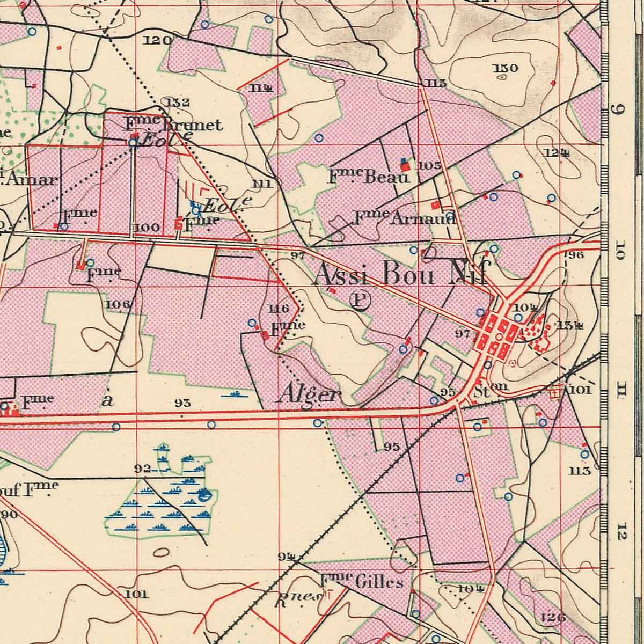The width and height of the screenshot is (644, 644).
Task: Click the red building next to Fme Arnaud
Action: [436, 205]
